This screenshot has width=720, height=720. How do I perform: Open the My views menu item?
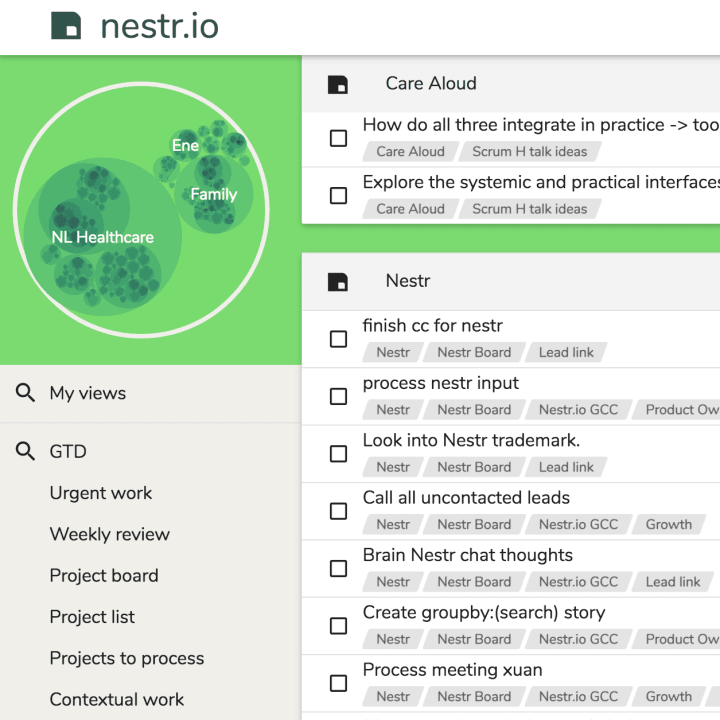coord(88,394)
